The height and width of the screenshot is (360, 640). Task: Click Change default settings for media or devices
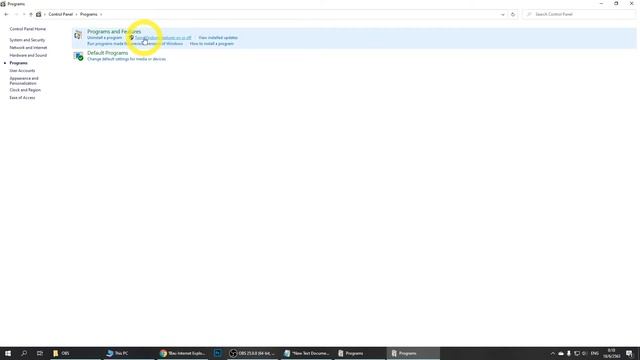pyautogui.click(x=127, y=59)
